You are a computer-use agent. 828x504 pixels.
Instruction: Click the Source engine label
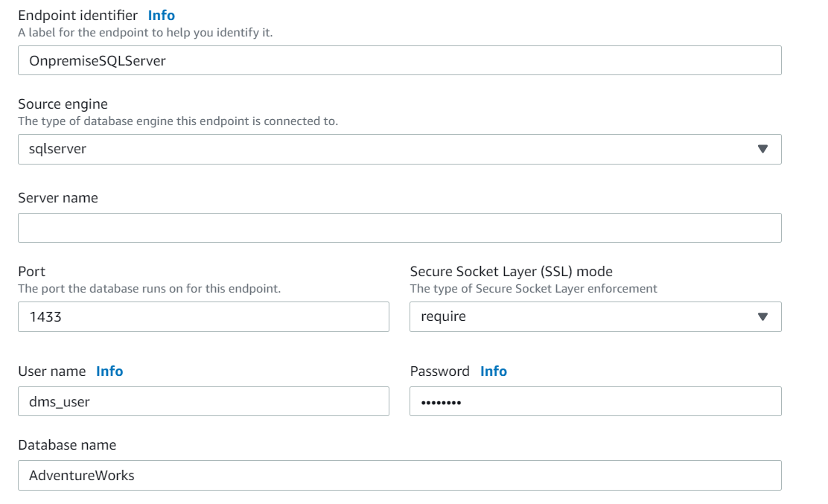(x=63, y=104)
